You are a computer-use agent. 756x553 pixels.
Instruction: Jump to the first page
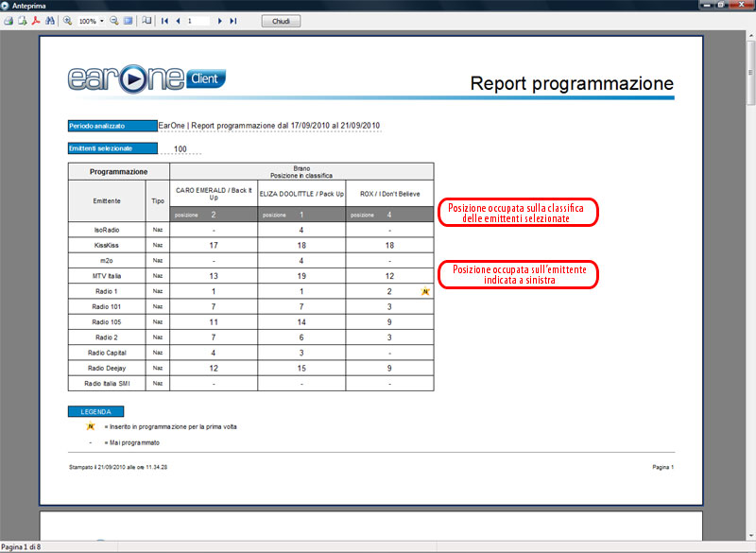[164, 21]
